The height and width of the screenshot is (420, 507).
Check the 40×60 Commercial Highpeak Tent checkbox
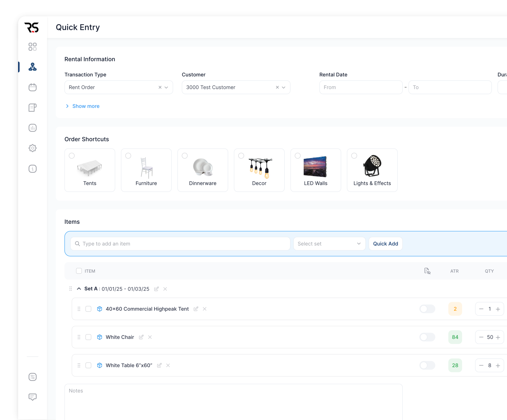point(88,309)
